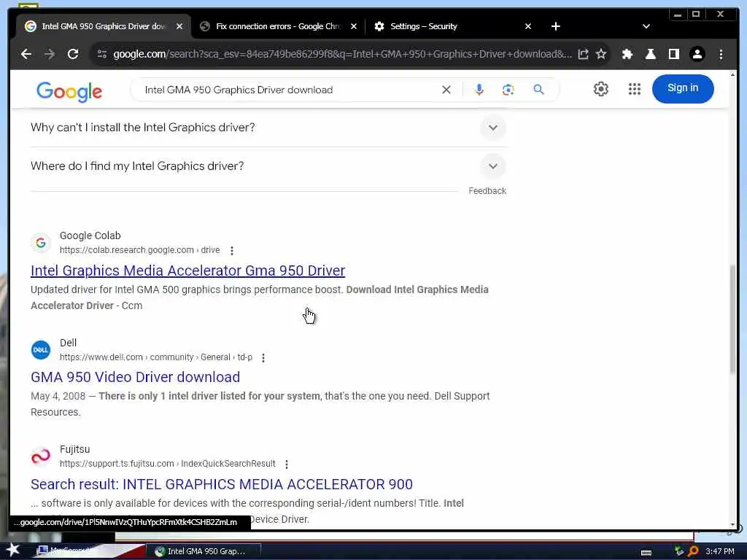This screenshot has height=560, width=747.
Task: Open Intel Graphics Media Accelerator Gma 950 Driver link
Action: pos(187,271)
